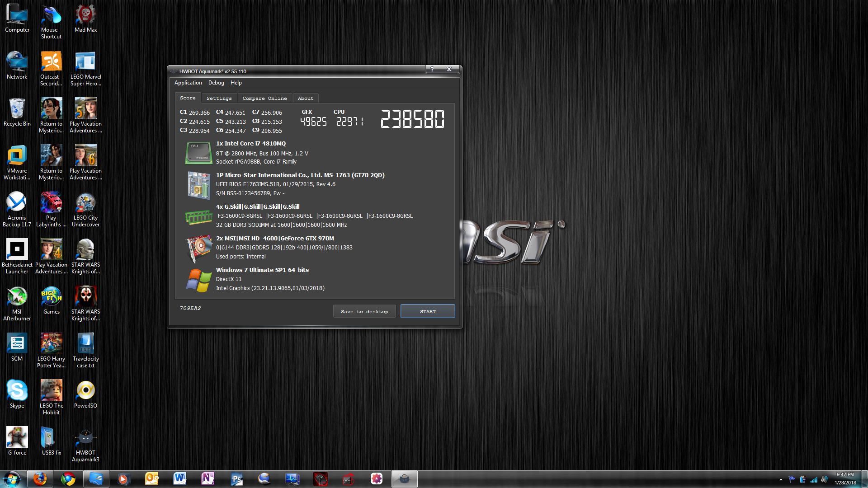Open Mad Max desktop shortcut
This screenshot has width=868, height=488.
tap(85, 19)
